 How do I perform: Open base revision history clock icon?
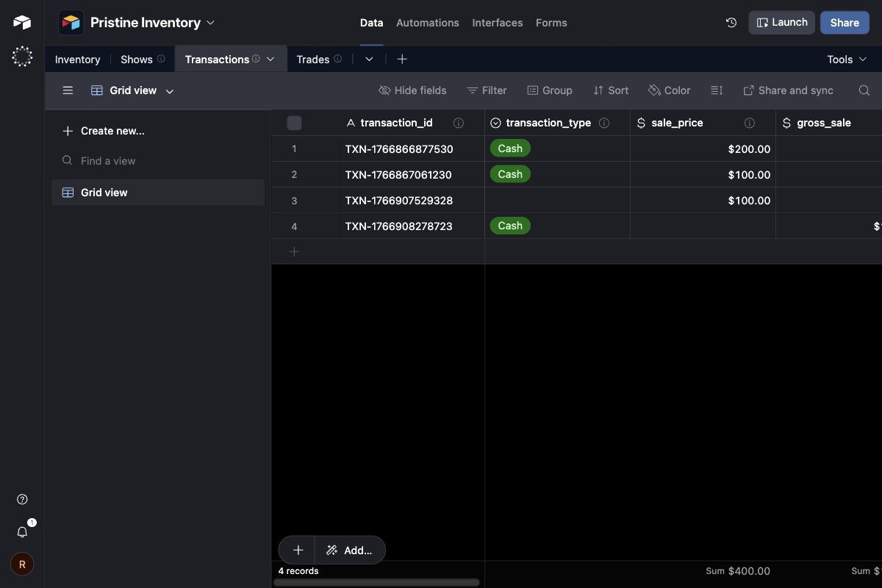pyautogui.click(x=731, y=23)
